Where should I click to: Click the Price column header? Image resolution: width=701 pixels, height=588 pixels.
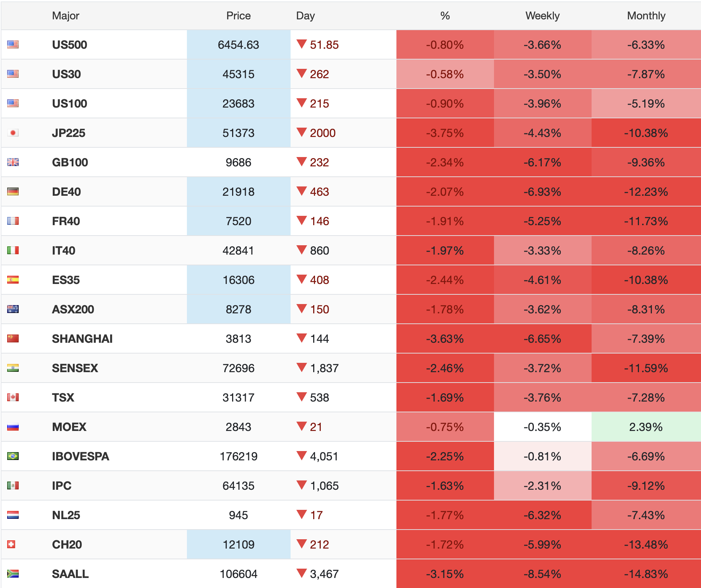(238, 16)
